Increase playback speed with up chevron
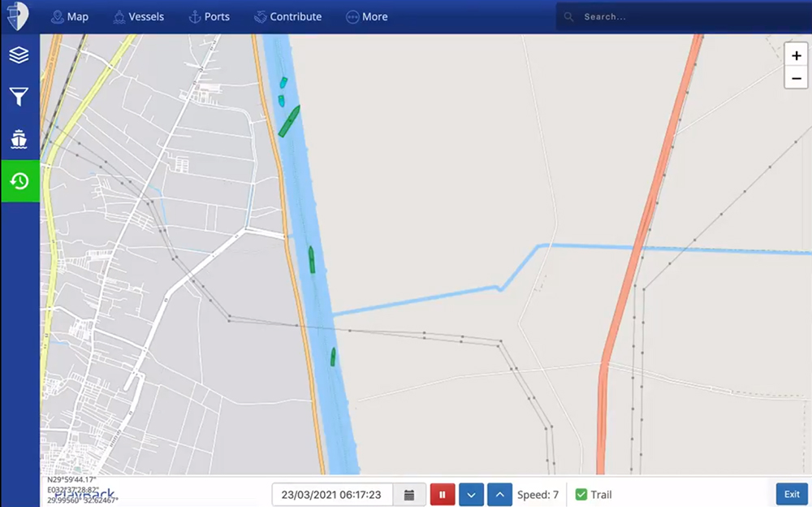This screenshot has height=507, width=812. pyautogui.click(x=500, y=495)
